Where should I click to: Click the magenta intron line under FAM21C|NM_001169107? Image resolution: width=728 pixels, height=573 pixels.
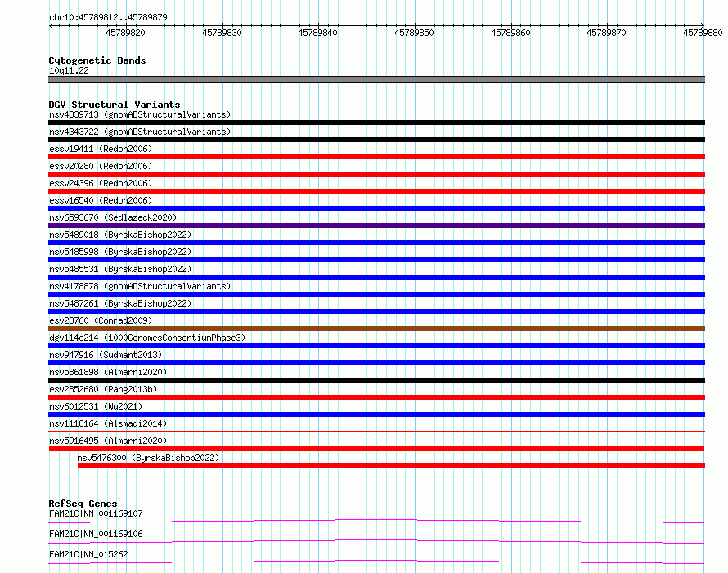point(376,521)
